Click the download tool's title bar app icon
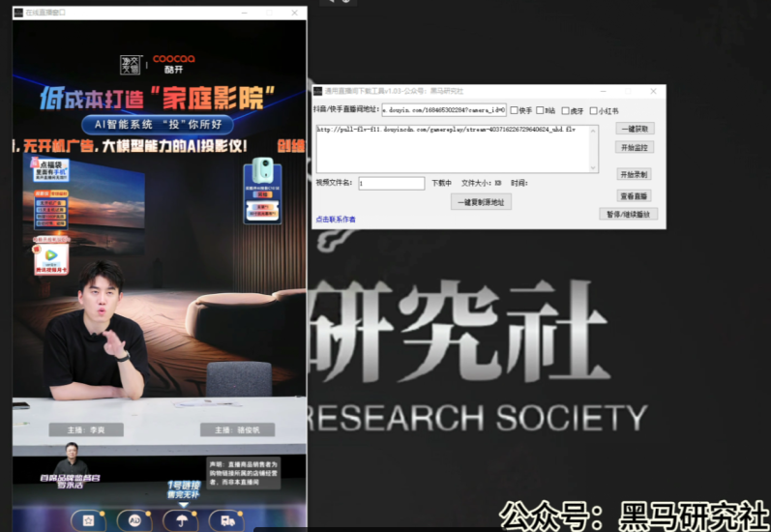Image resolution: width=771 pixels, height=532 pixels. (x=318, y=92)
